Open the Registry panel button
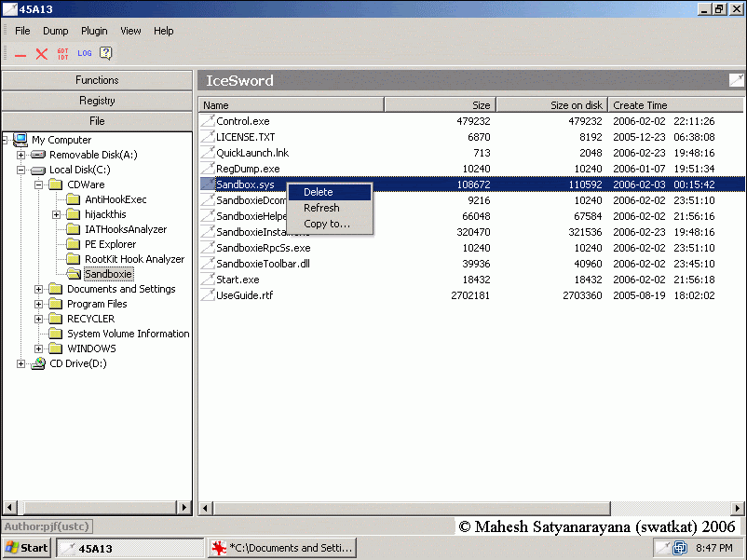 [x=97, y=101]
